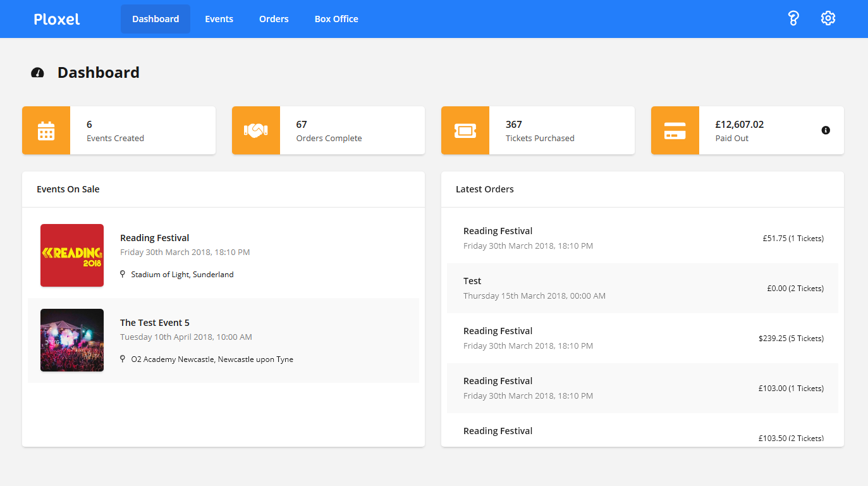868x486 pixels.
Task: Open The Test Event 5 event title
Action: (155, 323)
